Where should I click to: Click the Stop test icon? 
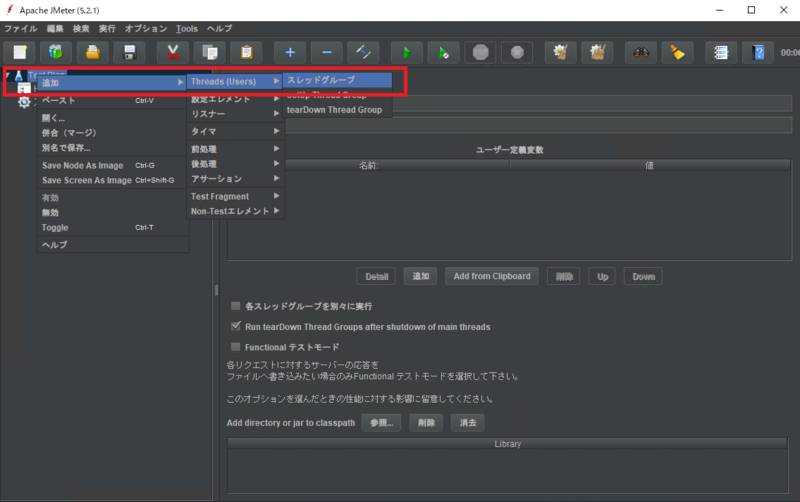480,53
